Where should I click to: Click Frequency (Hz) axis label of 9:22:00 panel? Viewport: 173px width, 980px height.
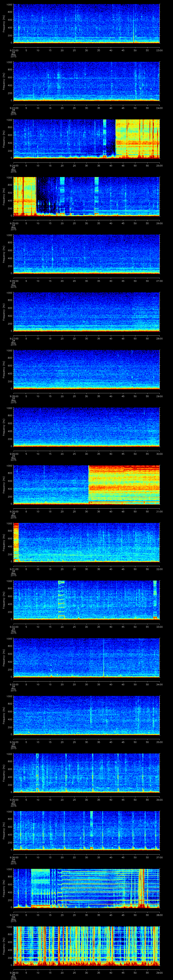(4, 24)
